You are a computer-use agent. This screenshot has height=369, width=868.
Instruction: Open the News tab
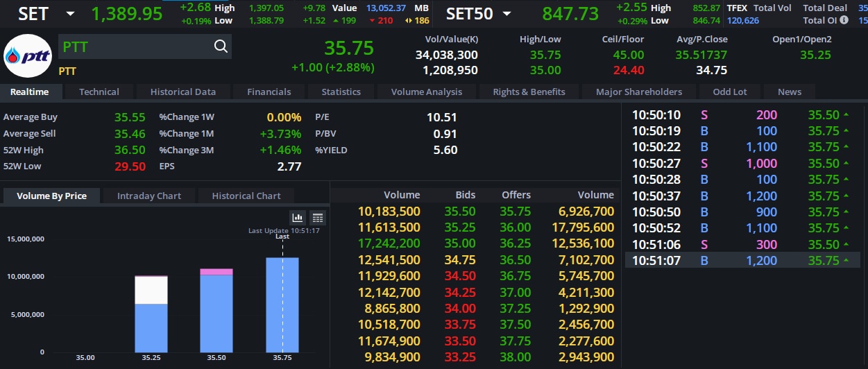(x=790, y=92)
